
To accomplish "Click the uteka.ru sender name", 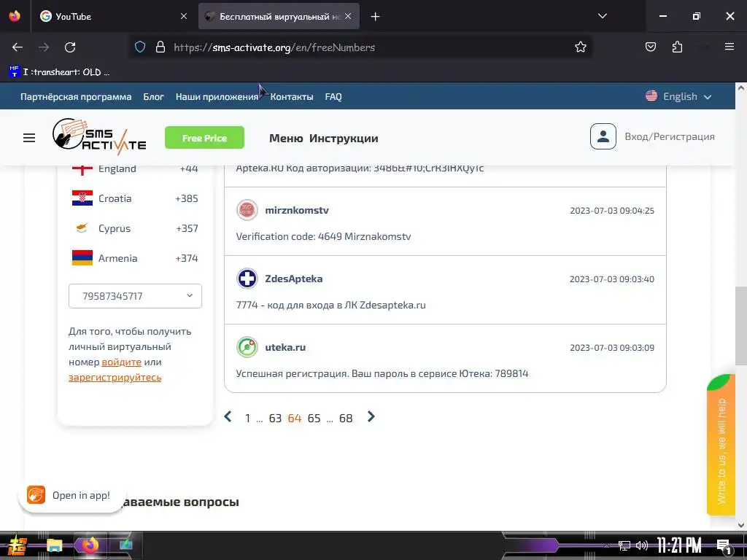I will [x=285, y=347].
